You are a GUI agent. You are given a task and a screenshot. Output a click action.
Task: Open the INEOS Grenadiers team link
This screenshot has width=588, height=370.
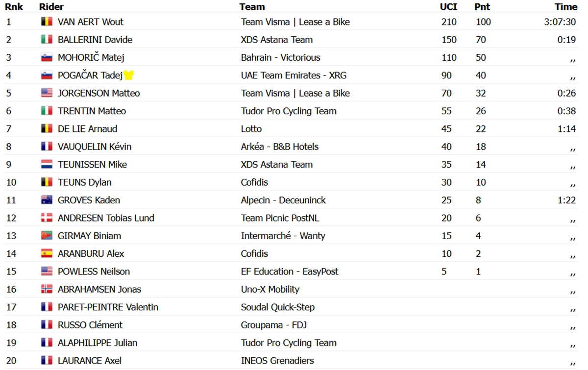277,361
